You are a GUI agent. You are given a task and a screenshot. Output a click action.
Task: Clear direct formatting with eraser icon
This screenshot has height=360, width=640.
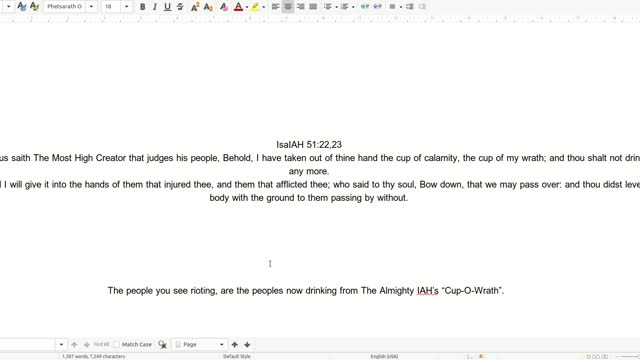pyautogui.click(x=224, y=7)
